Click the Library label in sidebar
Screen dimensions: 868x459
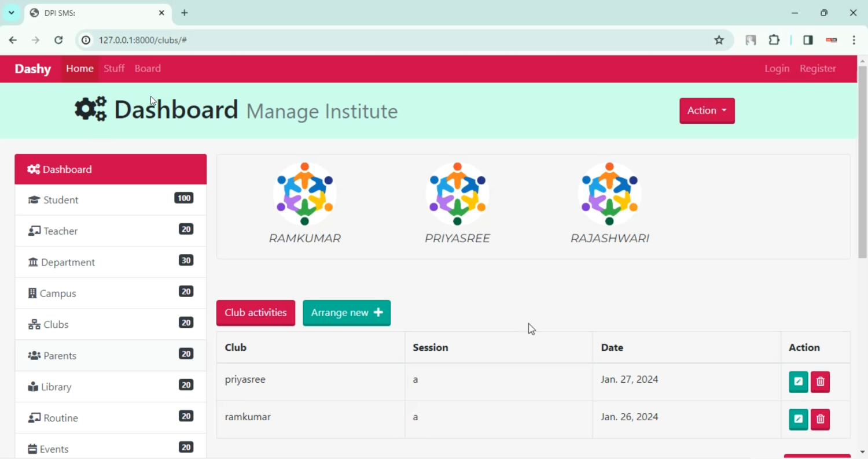click(56, 387)
